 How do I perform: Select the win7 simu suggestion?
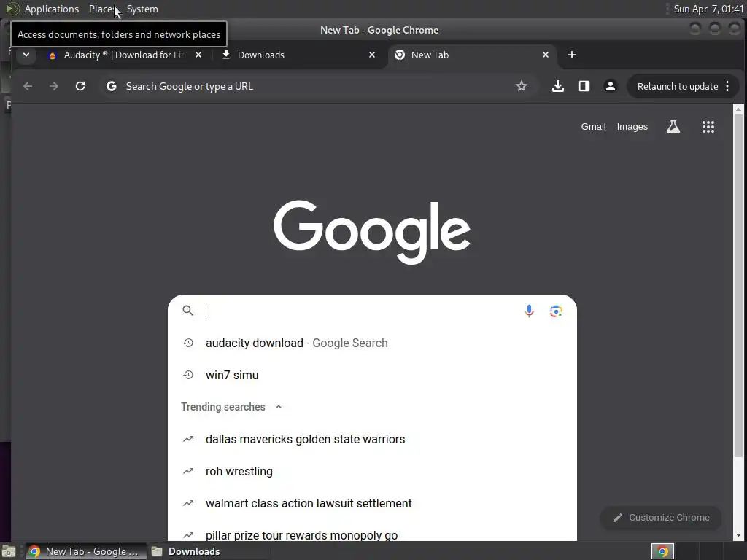click(x=372, y=375)
